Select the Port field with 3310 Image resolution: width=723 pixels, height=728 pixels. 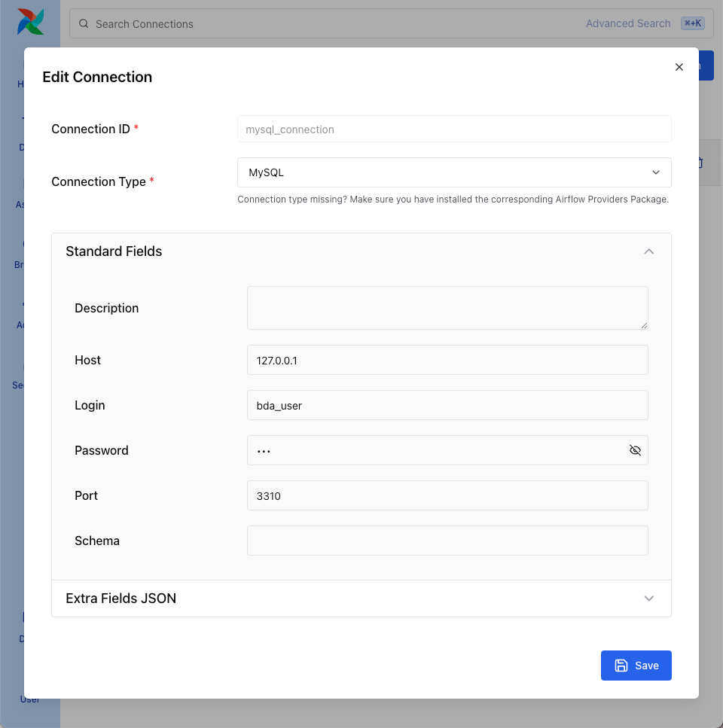[x=447, y=495]
